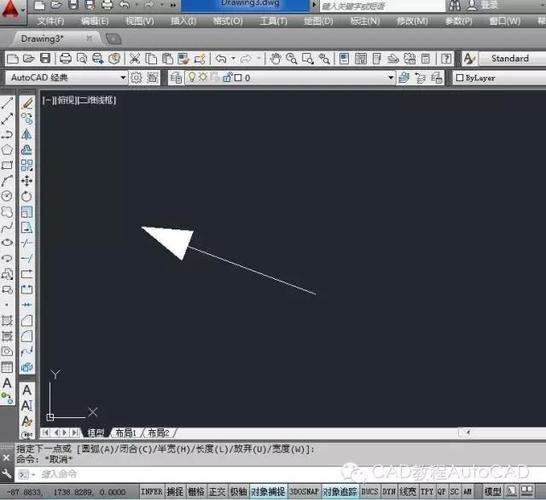Select the Circle draw tool
Screen dimensions: 546x500
tap(7, 196)
